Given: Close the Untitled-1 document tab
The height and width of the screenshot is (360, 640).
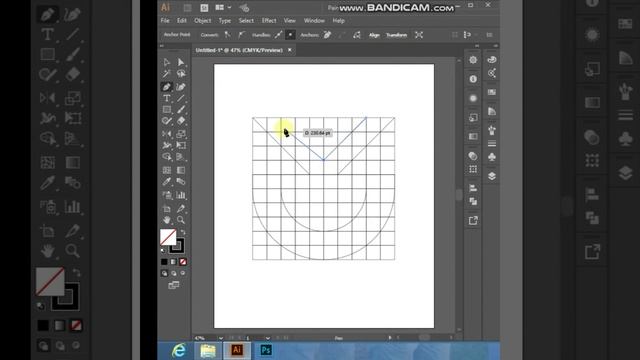Looking at the screenshot, I should [x=290, y=50].
